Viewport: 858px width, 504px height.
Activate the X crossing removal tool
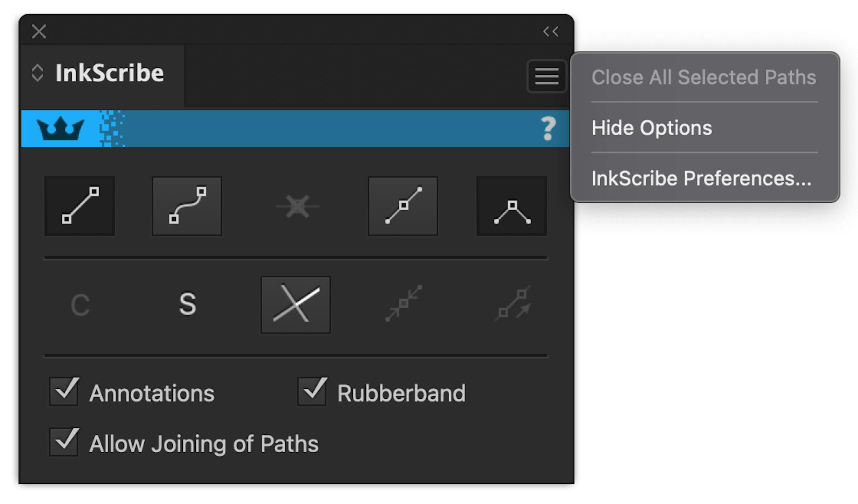pos(295,304)
